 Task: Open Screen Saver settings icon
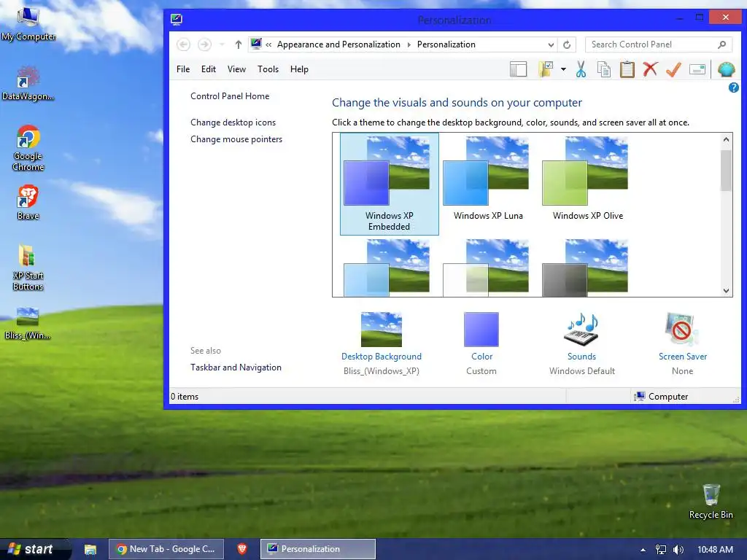[x=682, y=329]
